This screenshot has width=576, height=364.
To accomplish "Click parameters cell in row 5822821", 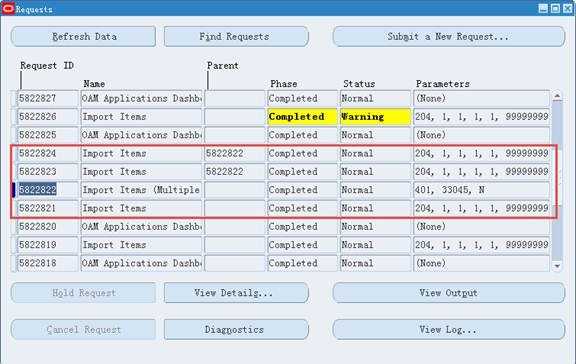I will [481, 208].
